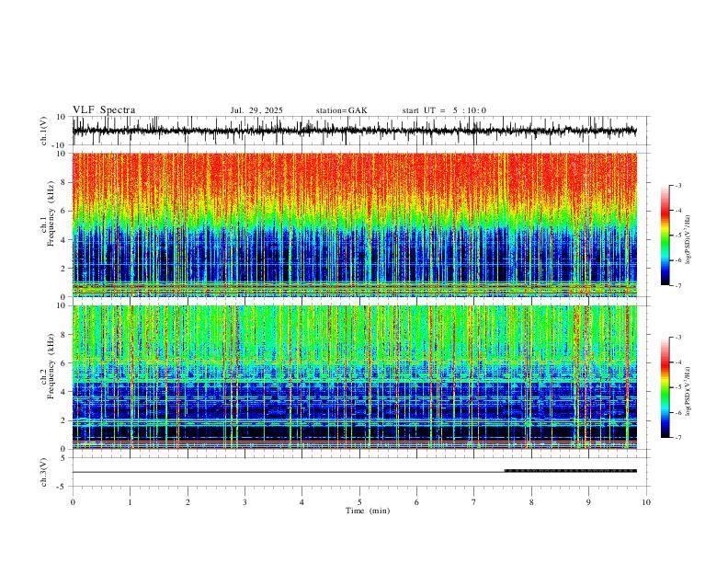Click the thick black ch.3 signal bar
Screen dimensions: 728x563
[571, 471]
